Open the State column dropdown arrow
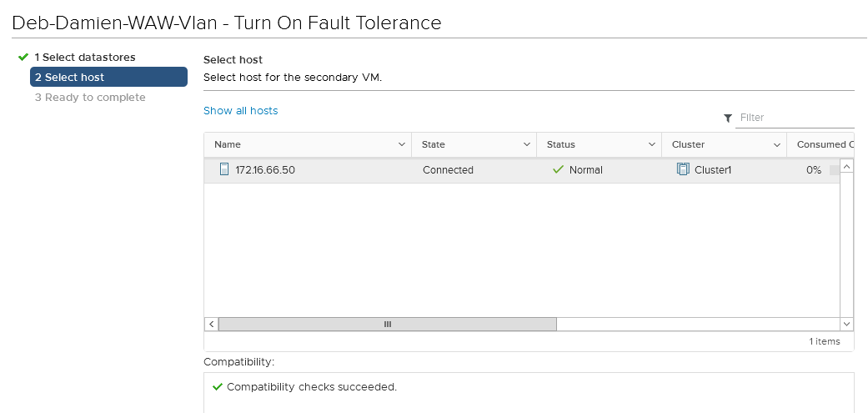The width and height of the screenshot is (868, 413). pos(527,144)
